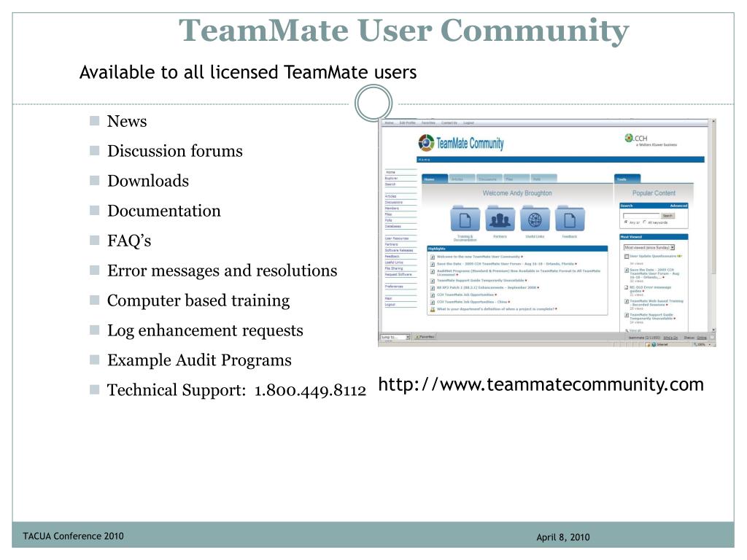The image size is (747, 560).
Task: Open COI TeamMate Job Opportunities - China highlight
Action: (x=472, y=303)
